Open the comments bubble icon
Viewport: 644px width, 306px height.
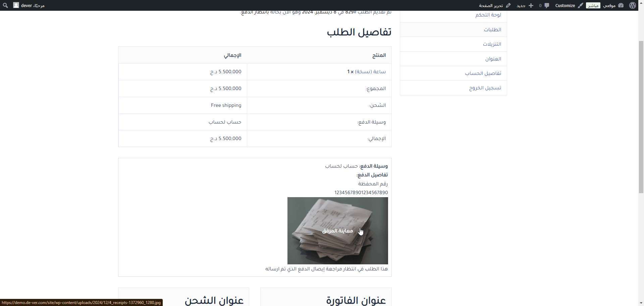point(547,5)
